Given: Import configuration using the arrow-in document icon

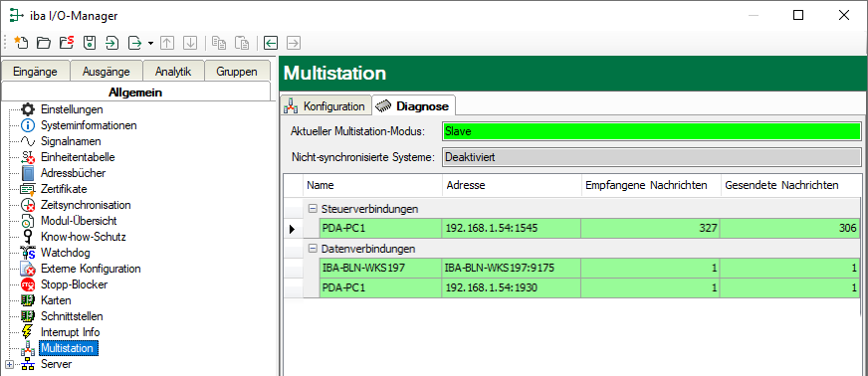Looking at the screenshot, I should (x=112, y=43).
